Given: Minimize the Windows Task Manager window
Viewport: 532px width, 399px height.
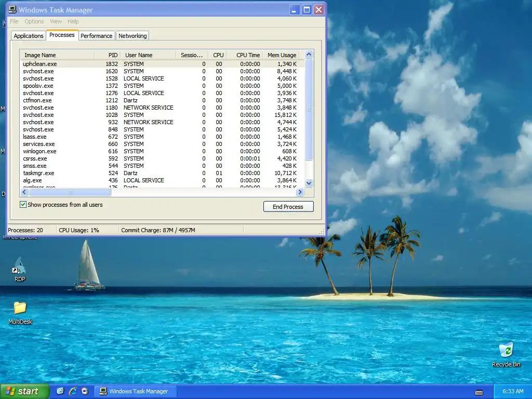Looking at the screenshot, I should [294, 10].
